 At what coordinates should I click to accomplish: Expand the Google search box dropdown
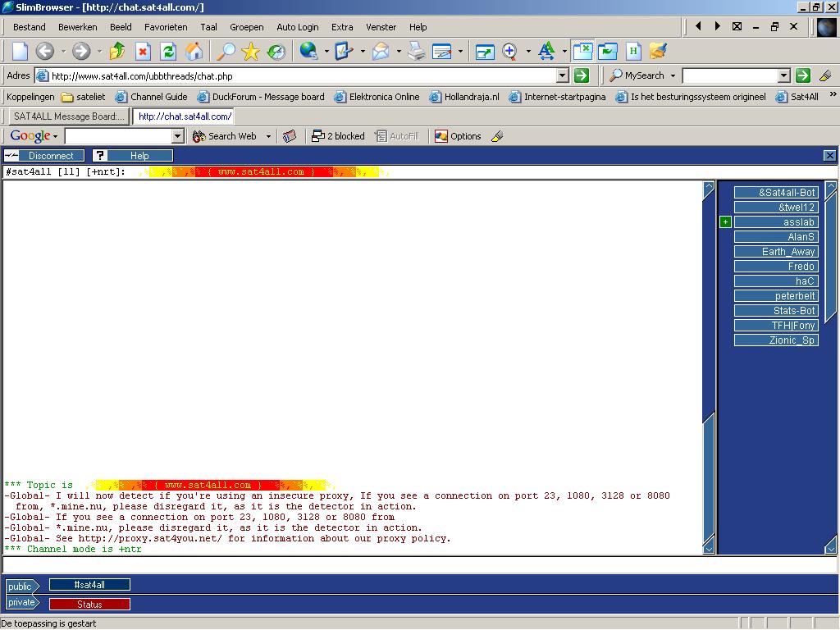click(178, 136)
